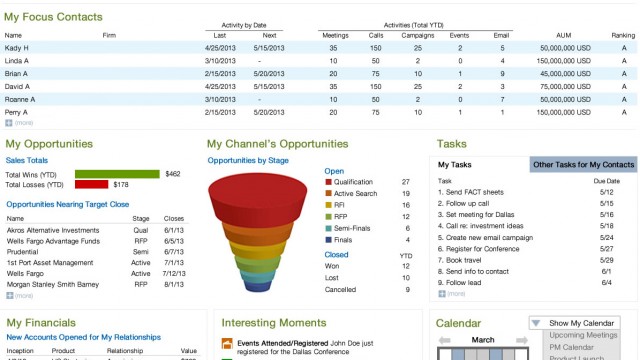Screen dimensions: 640x360
Task: Go to previous month in Calendar
Action: (x=444, y=340)
